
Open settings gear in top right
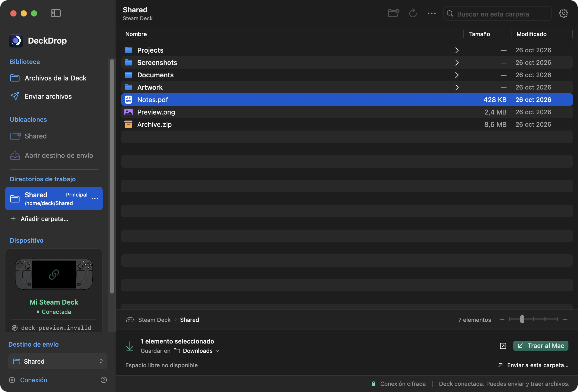(564, 13)
